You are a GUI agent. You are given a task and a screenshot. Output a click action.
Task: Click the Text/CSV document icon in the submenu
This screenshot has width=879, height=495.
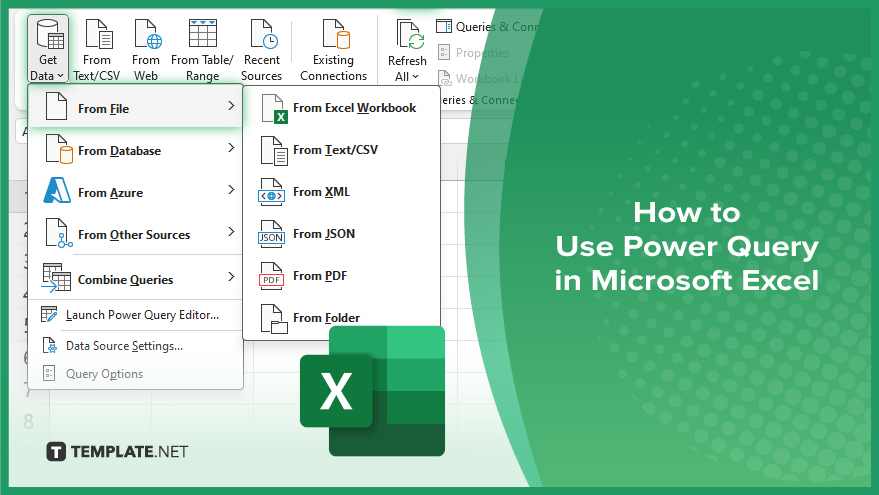274,151
